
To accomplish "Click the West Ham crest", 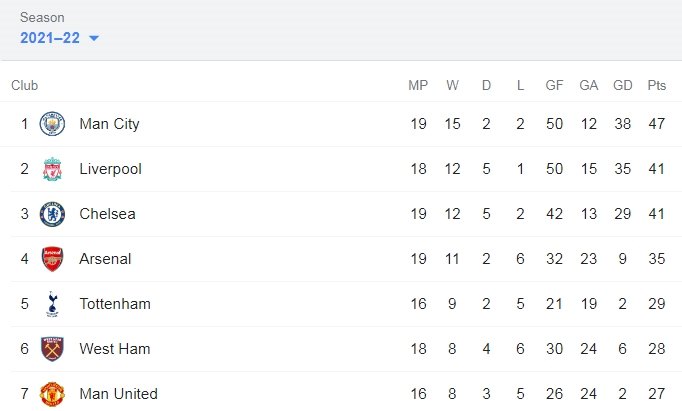I will 52,349.
